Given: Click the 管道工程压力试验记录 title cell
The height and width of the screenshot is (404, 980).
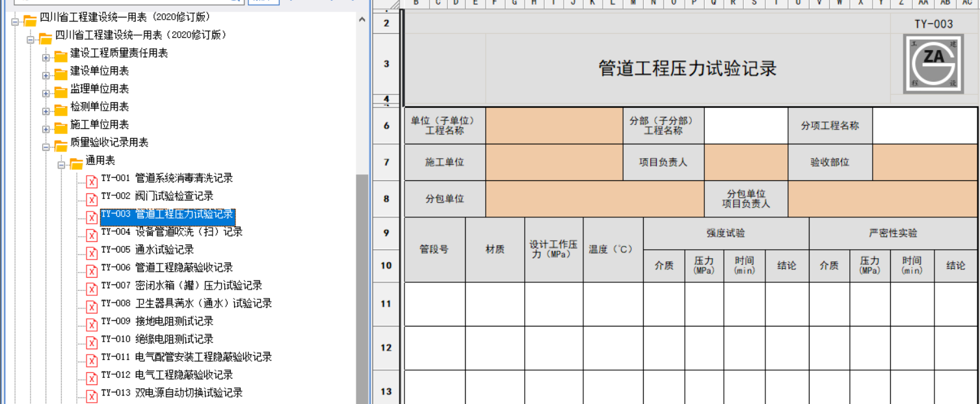Looking at the screenshot, I should pyautogui.click(x=687, y=68).
